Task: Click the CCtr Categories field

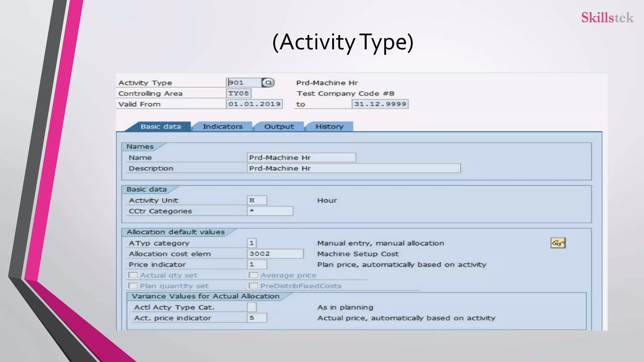Action: point(270,211)
